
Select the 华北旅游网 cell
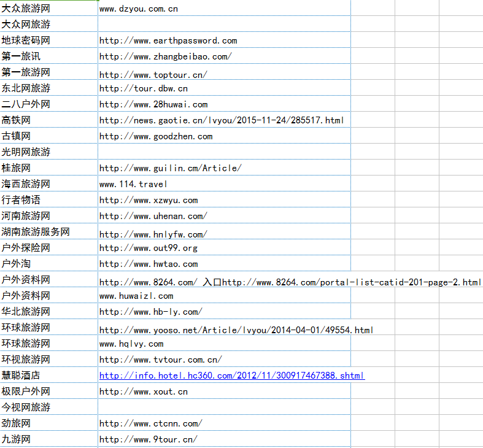48,312
